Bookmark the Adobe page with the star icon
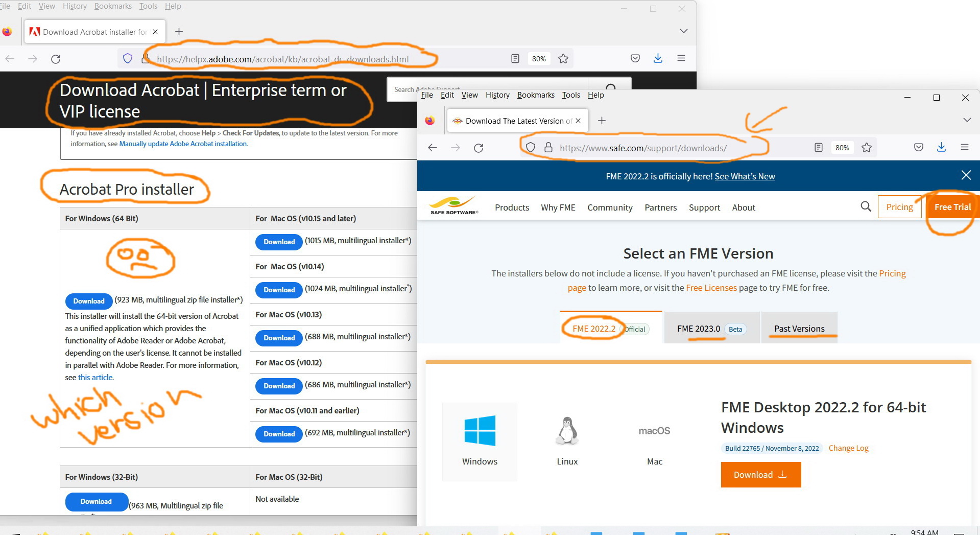The image size is (980, 535). click(563, 59)
